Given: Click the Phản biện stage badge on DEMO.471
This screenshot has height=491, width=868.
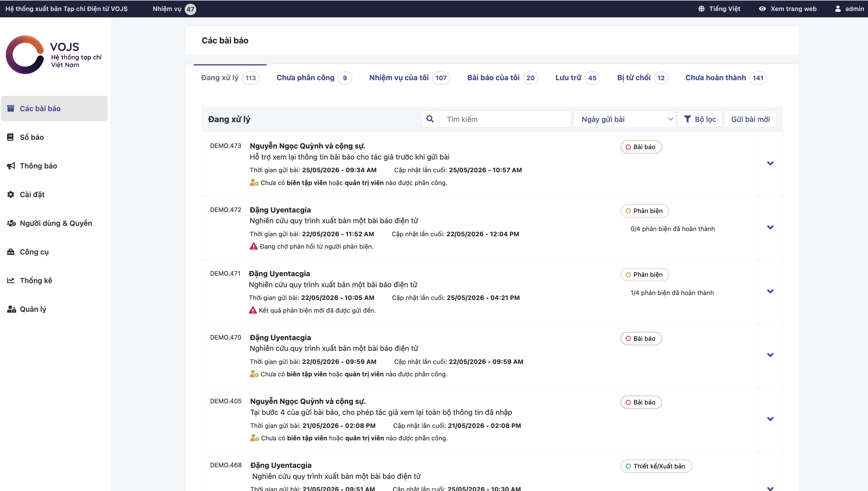Looking at the screenshot, I should [645, 274].
